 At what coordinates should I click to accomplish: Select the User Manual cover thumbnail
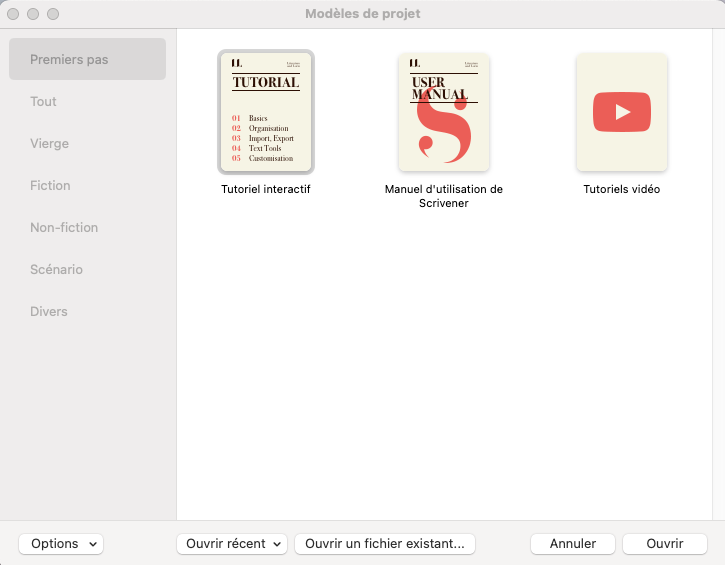click(x=444, y=112)
